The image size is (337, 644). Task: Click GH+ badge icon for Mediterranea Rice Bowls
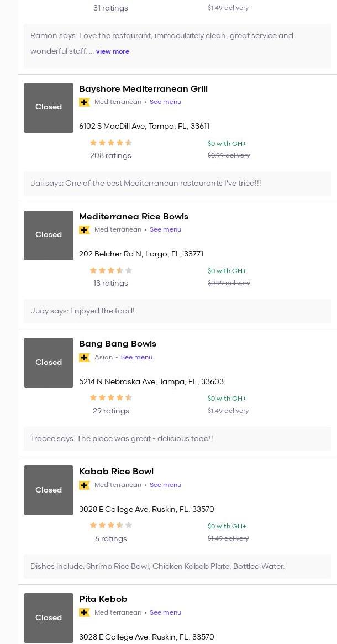pos(85,230)
